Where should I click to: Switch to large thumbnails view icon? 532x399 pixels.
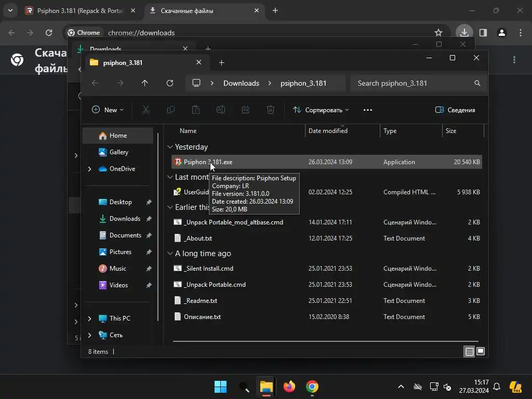pos(481,352)
